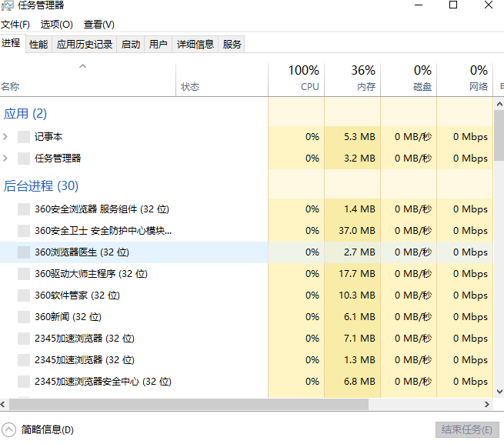Switch to the 性能 tab
The width and height of the screenshot is (504, 444).
pyautogui.click(x=38, y=44)
